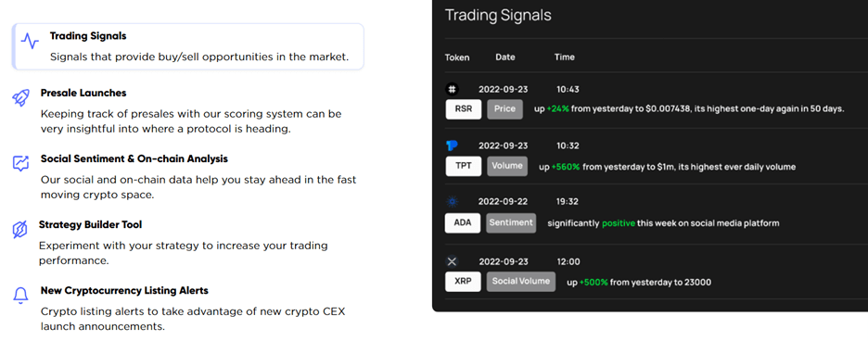
Task: Click the ADA token button
Action: point(463,223)
